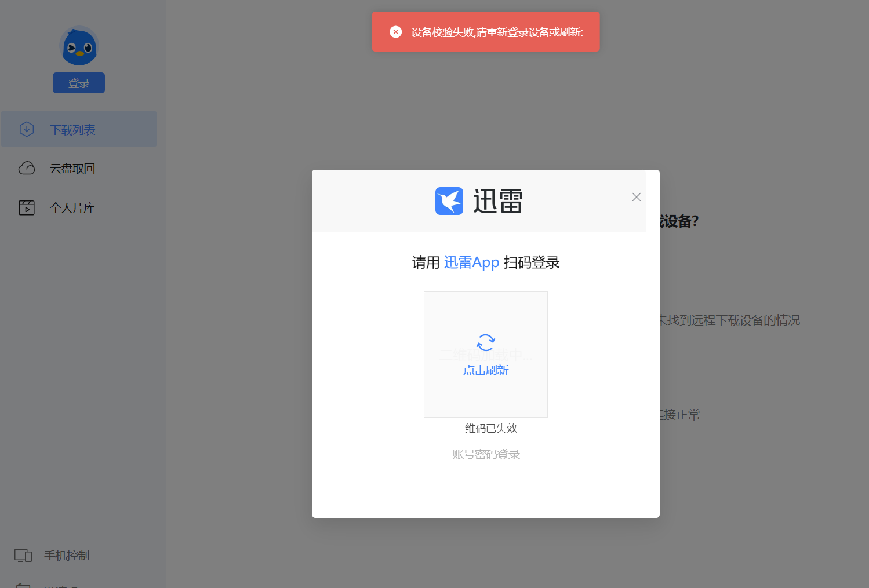Click the error X icon in red toast
Viewport: 869px width, 588px height.
coord(396,32)
